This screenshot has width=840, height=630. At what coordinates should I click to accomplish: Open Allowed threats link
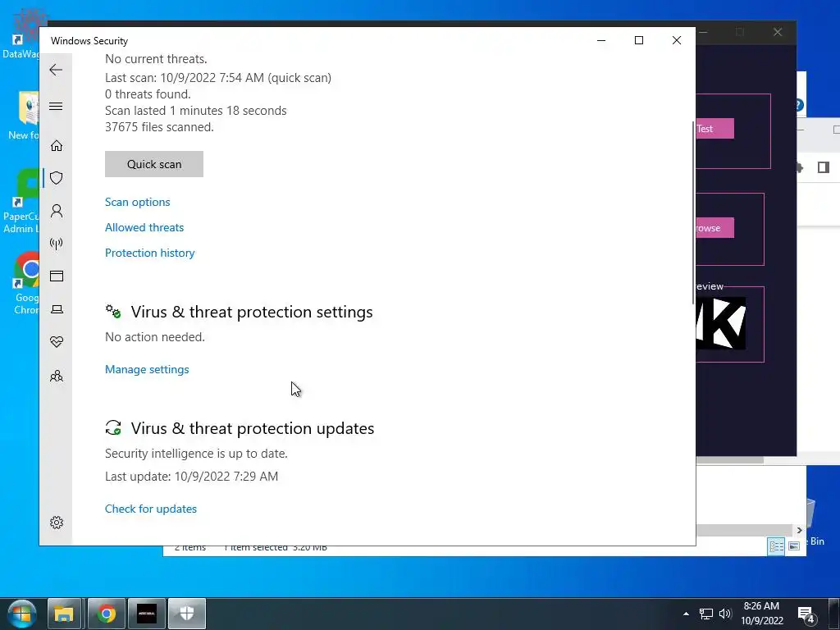[144, 227]
